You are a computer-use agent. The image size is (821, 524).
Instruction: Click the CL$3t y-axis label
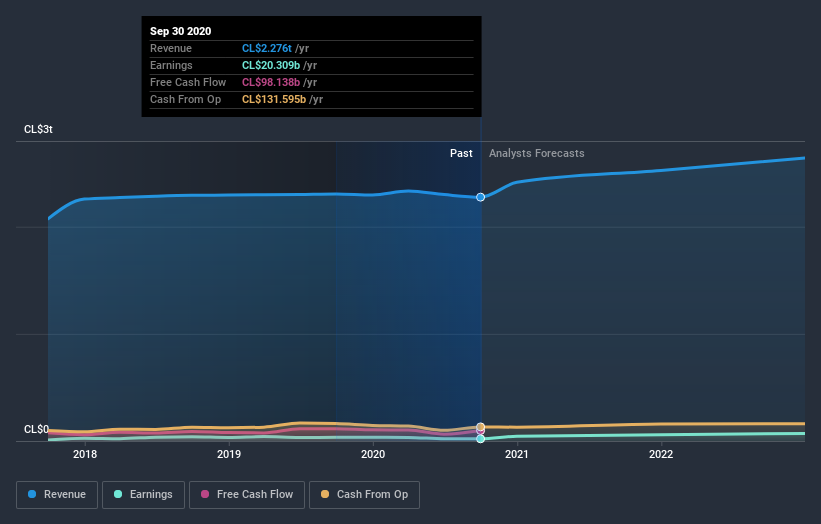[x=38, y=129]
